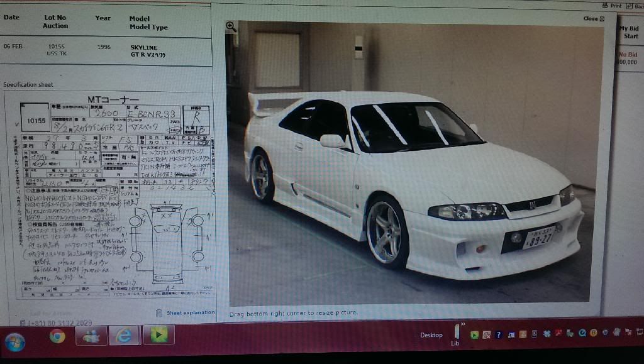This screenshot has width=644, height=364.
Task: Click the printer icon beside Print
Action: click(606, 6)
